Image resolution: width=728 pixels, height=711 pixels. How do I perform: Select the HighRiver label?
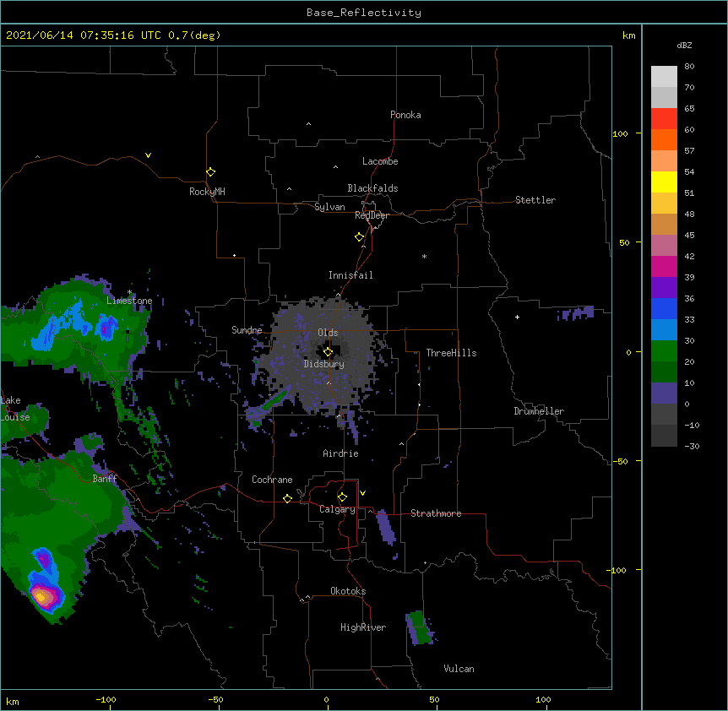(363, 627)
